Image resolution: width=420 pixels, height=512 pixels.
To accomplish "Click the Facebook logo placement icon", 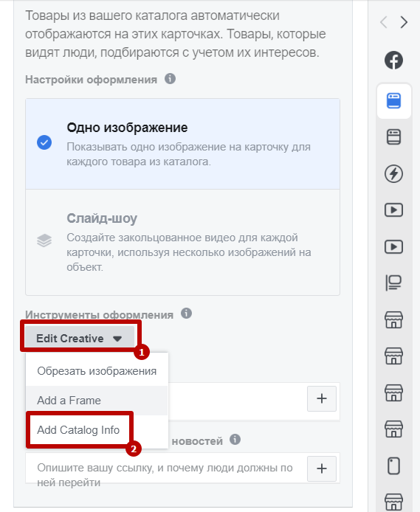I will point(393,60).
